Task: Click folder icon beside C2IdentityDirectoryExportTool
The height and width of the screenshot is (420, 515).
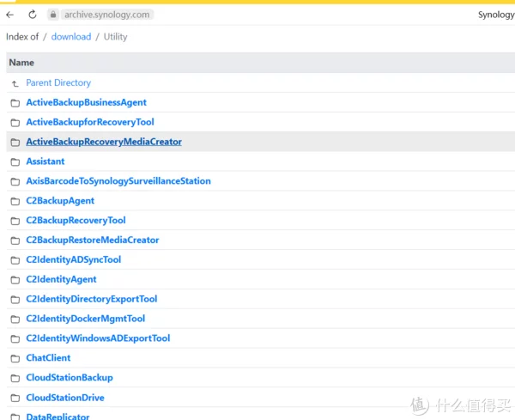Action: (x=15, y=300)
